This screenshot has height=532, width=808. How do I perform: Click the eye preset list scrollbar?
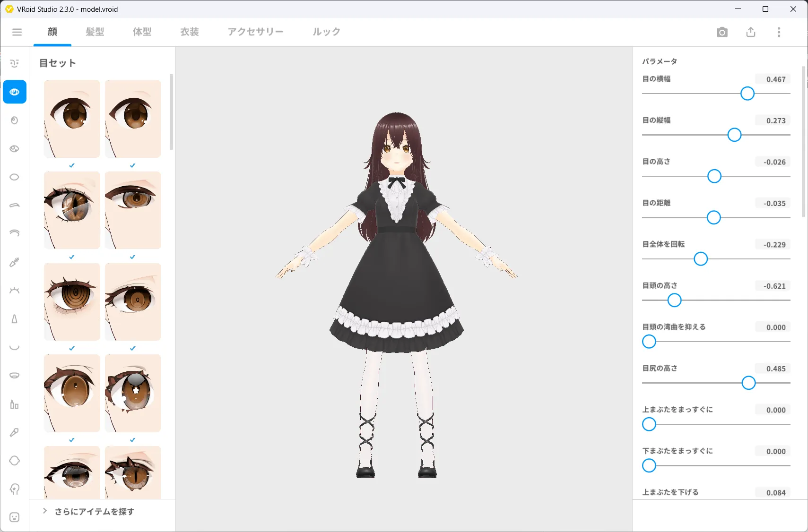(171, 112)
